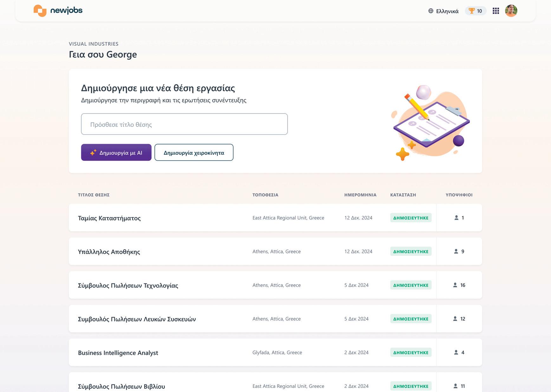Viewport: 551px width, 392px height.
Task: Click candidates icon for Υπάλληλος Αποθήκης
Action: click(x=456, y=251)
